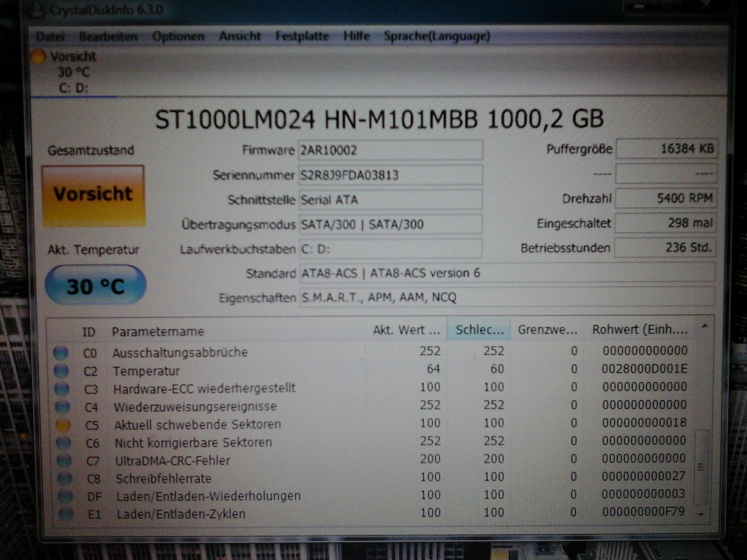747x560 pixels.
Task: Open the Festplatte menu
Action: [x=302, y=36]
